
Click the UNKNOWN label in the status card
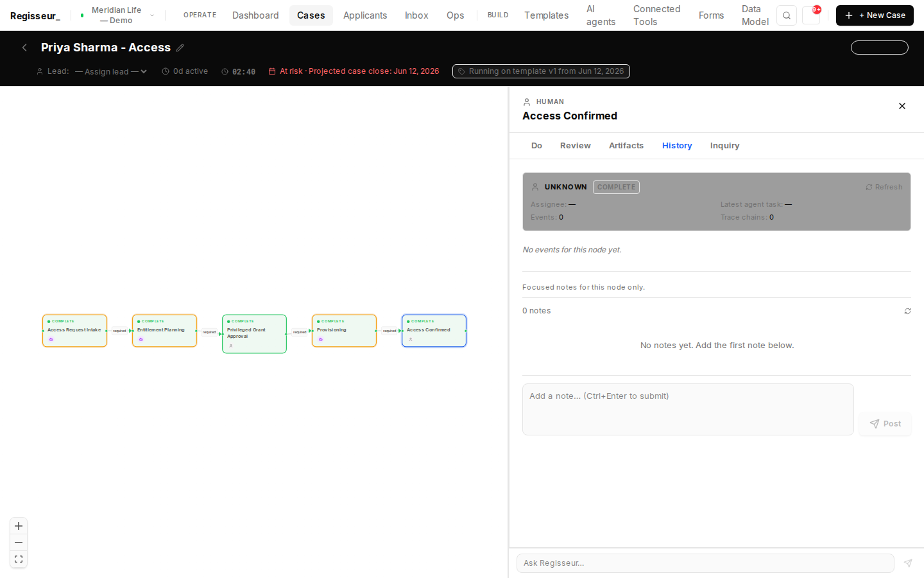565,187
